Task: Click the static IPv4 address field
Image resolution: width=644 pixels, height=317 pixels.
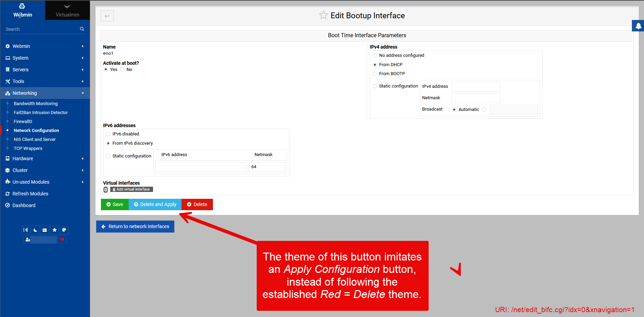Action: pos(476,86)
